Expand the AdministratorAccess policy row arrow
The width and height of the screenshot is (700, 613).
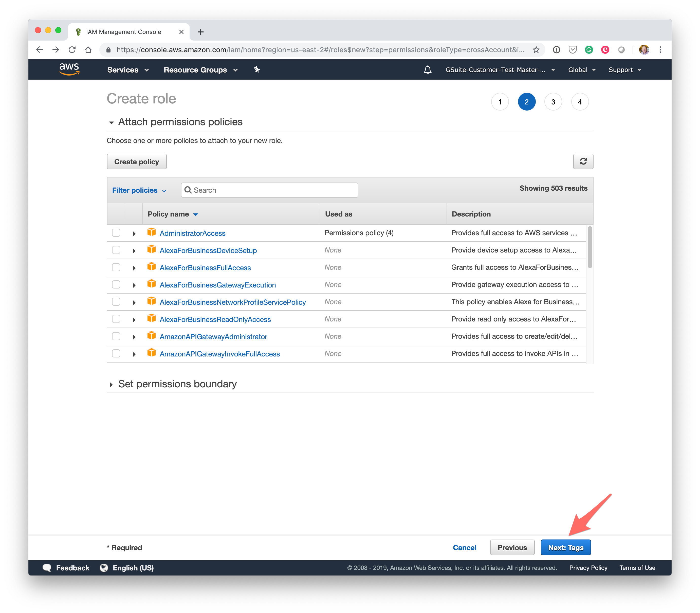coord(134,234)
